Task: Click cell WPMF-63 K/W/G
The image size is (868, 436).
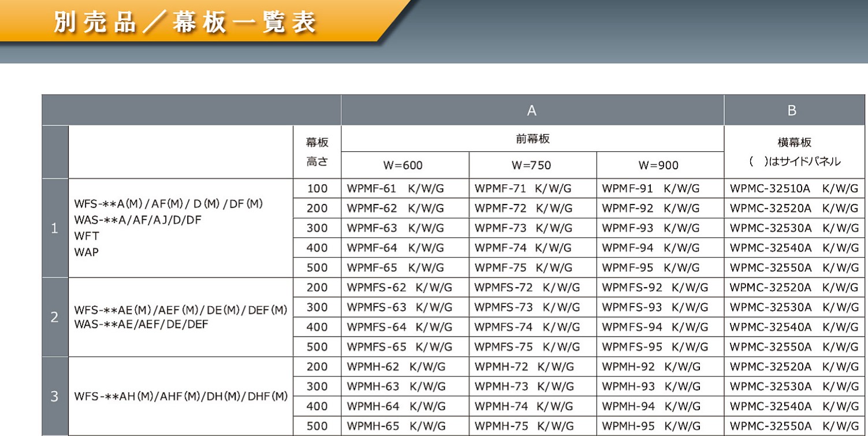Action: tap(405, 228)
